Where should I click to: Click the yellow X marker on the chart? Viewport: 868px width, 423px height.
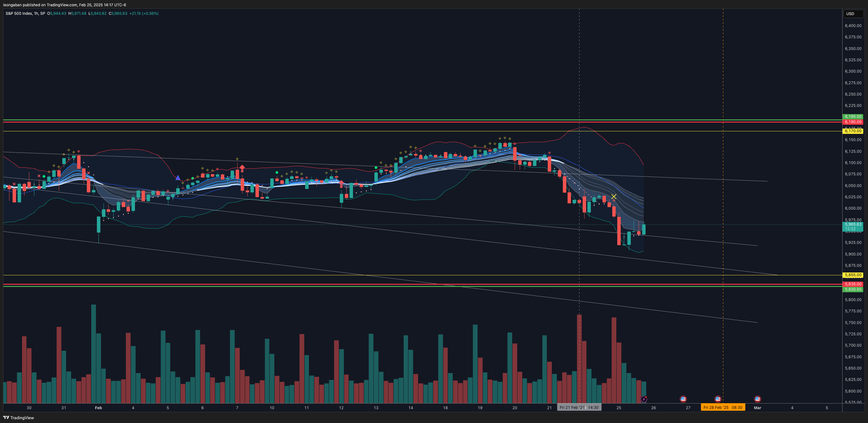tap(614, 196)
